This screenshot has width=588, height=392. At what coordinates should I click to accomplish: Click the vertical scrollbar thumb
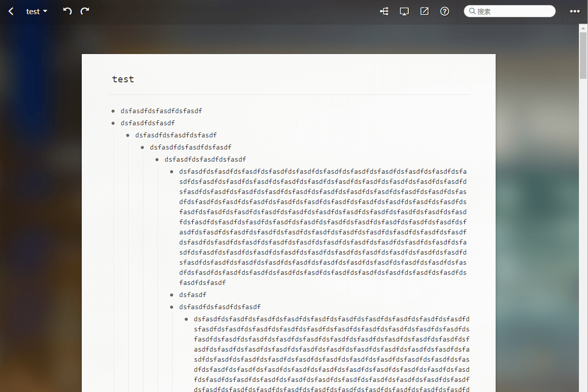pos(583,56)
